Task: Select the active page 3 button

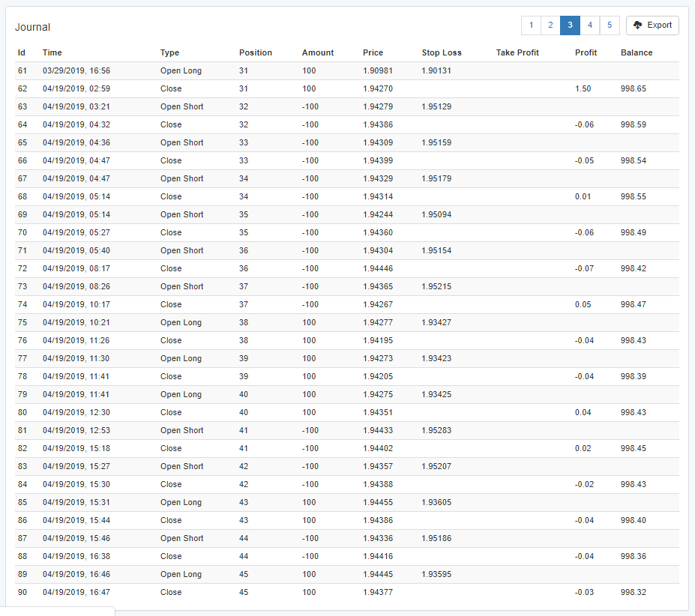Action: (x=570, y=25)
